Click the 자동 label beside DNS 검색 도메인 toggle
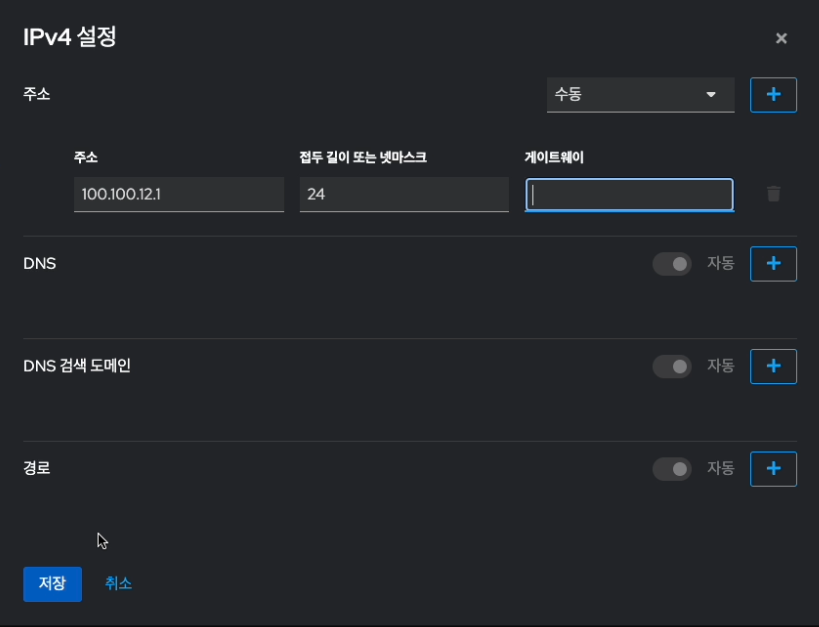 point(721,366)
